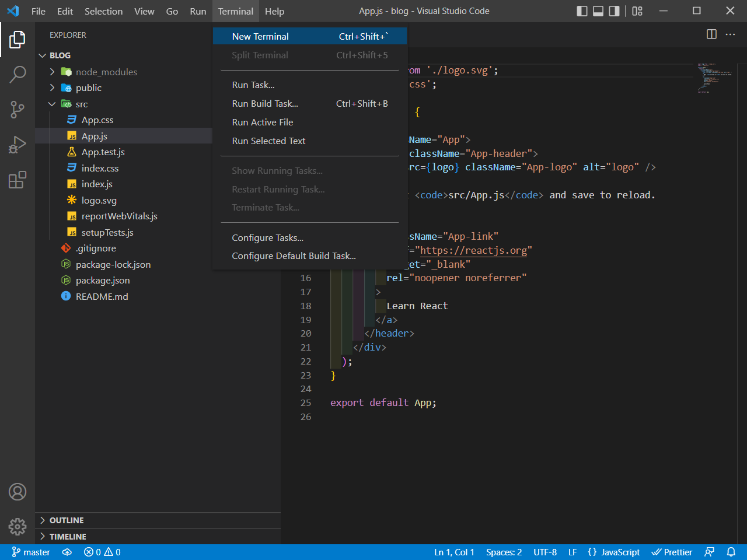Screen dimensions: 747x560
Task: Choose Run Build Task... entry
Action: tap(310, 103)
